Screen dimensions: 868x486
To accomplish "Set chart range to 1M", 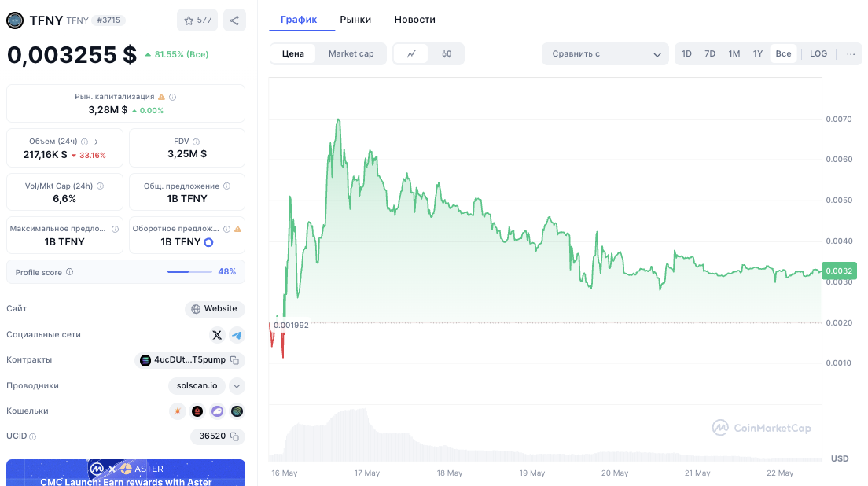I will (734, 53).
